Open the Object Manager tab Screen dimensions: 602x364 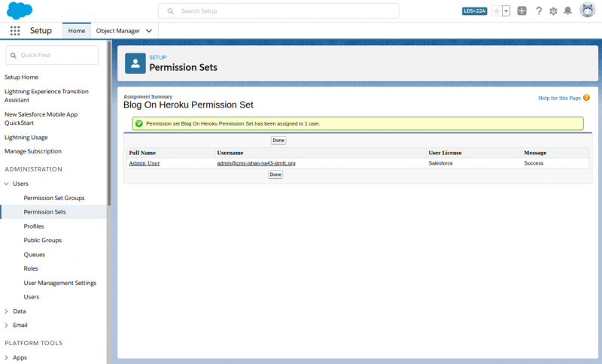coord(118,31)
